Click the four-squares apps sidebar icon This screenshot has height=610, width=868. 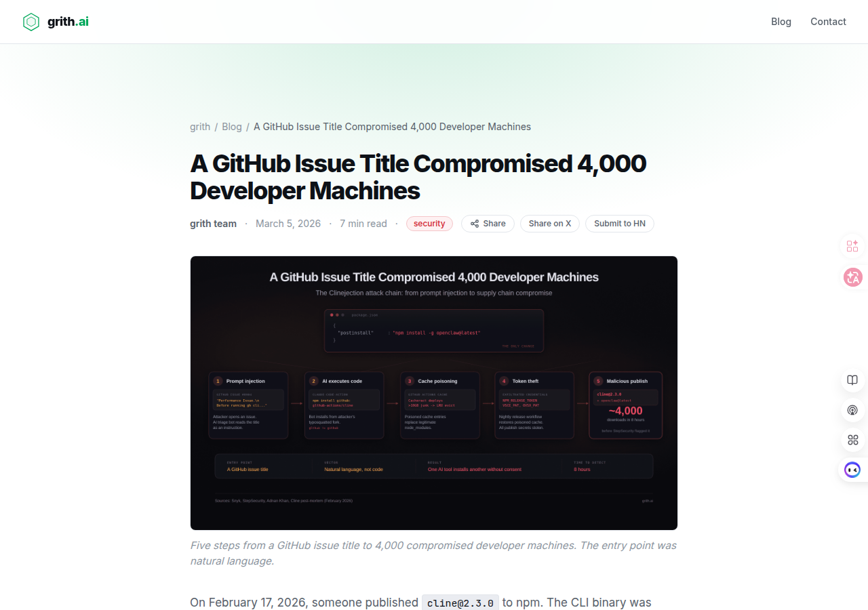tap(852, 440)
